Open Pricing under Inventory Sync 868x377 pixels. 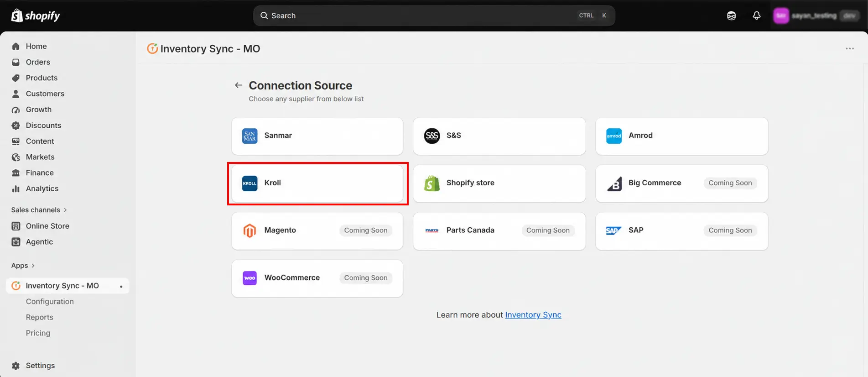(x=38, y=333)
